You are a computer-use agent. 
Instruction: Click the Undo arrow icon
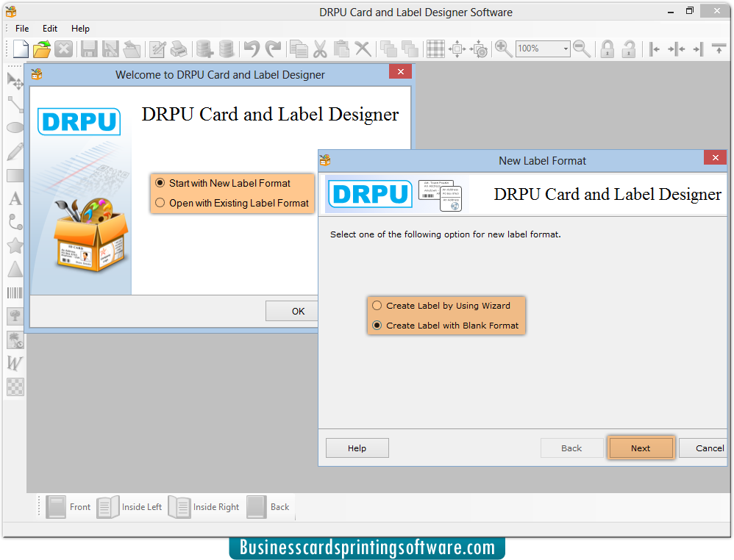[252, 49]
